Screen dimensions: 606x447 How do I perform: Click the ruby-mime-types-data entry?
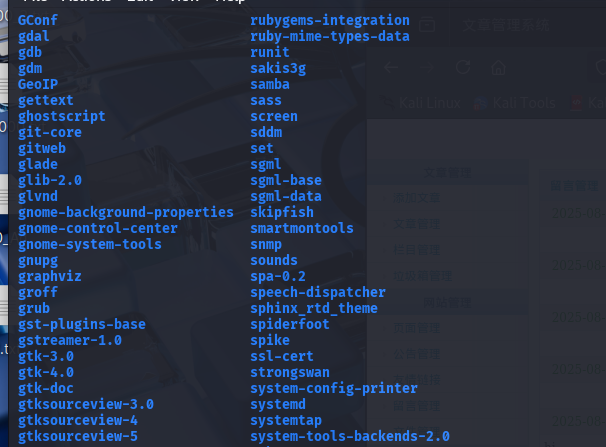coord(330,36)
